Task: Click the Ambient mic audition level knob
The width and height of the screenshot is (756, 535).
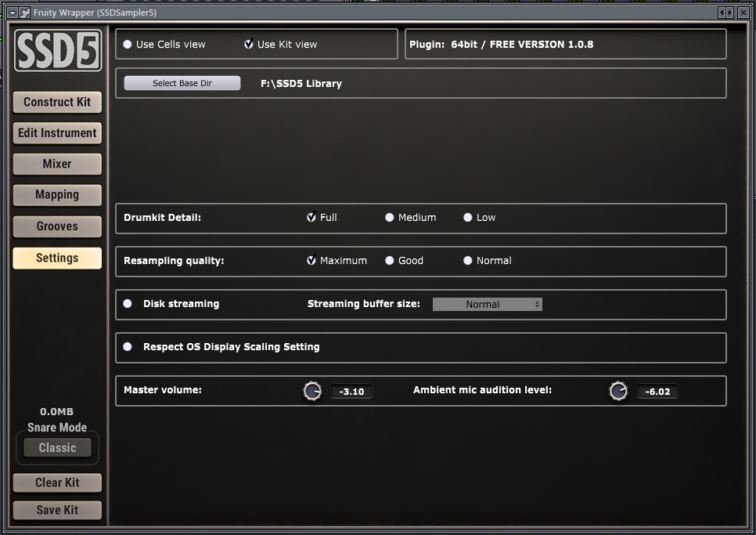Action: pyautogui.click(x=618, y=391)
